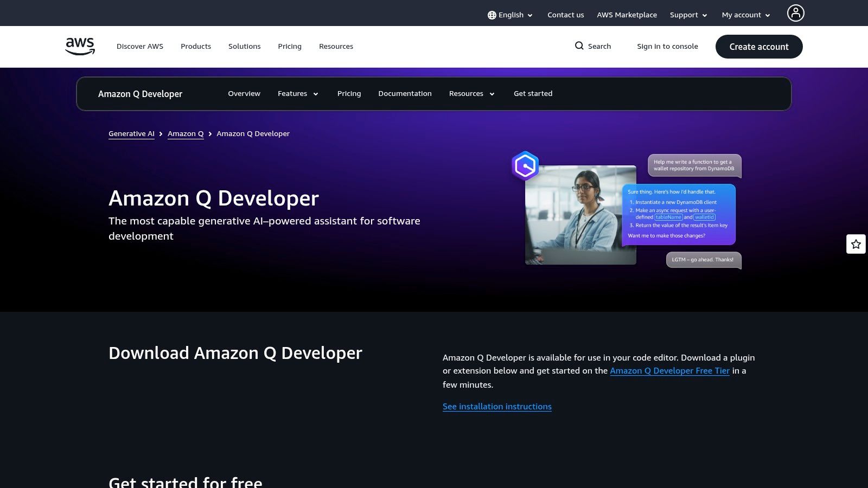Open the My account dropdown
868x488 pixels.
pyautogui.click(x=746, y=15)
